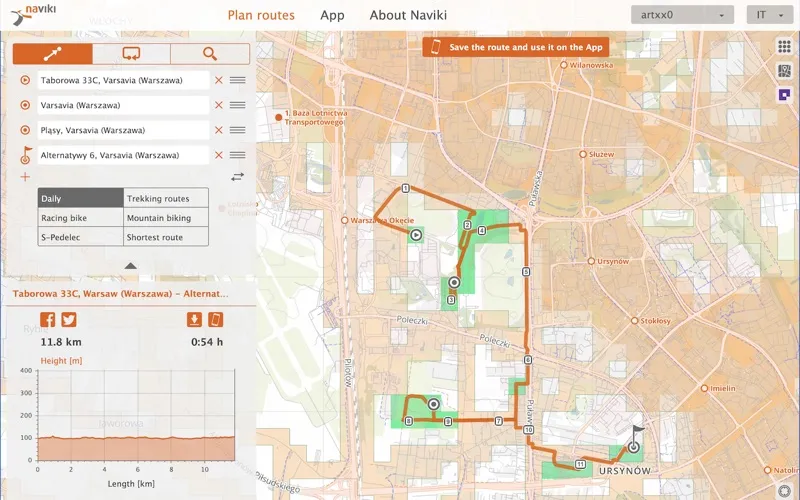Open the search tab with magnifier
The height and width of the screenshot is (500, 800).
click(x=210, y=54)
